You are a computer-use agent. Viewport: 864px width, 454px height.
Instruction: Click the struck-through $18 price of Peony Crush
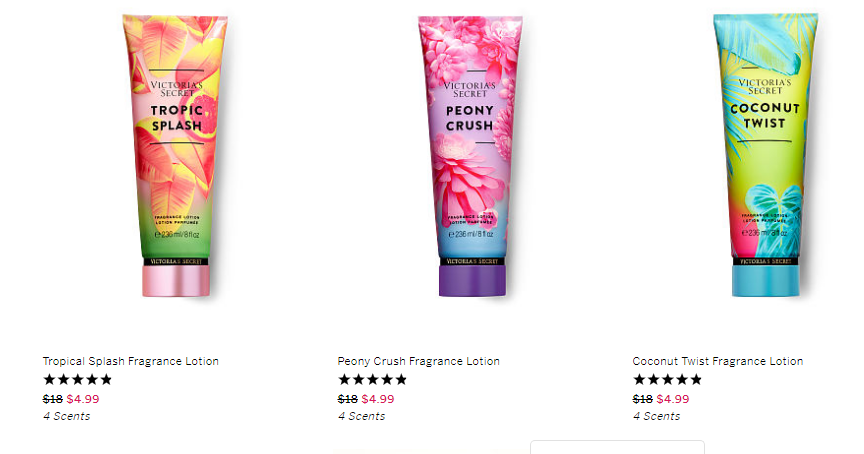(x=348, y=399)
